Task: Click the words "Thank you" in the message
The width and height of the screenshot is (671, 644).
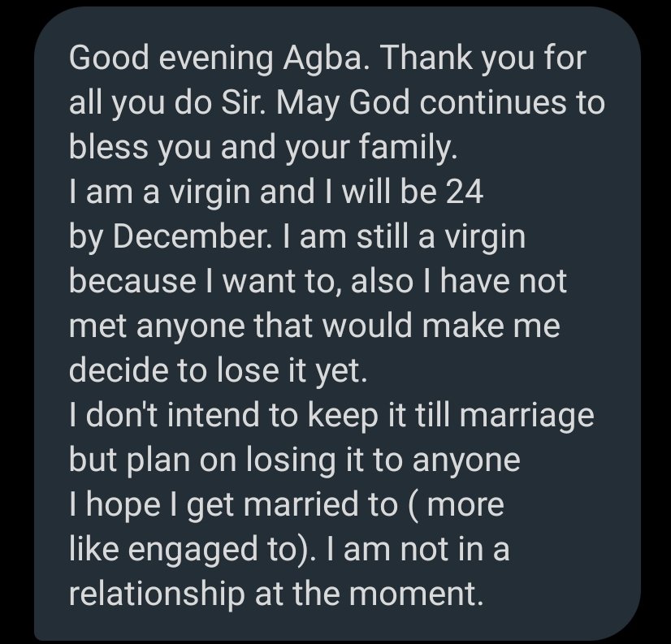Action: [463, 59]
